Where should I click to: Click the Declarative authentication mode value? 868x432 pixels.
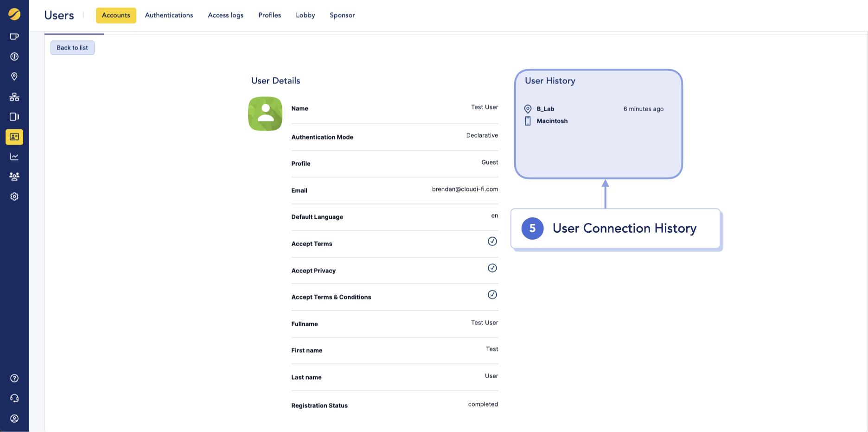point(482,135)
